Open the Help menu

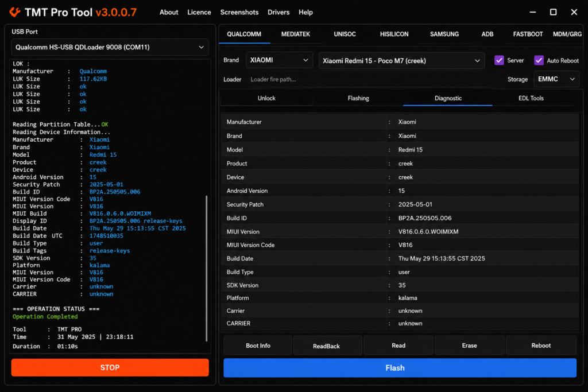[x=305, y=13]
